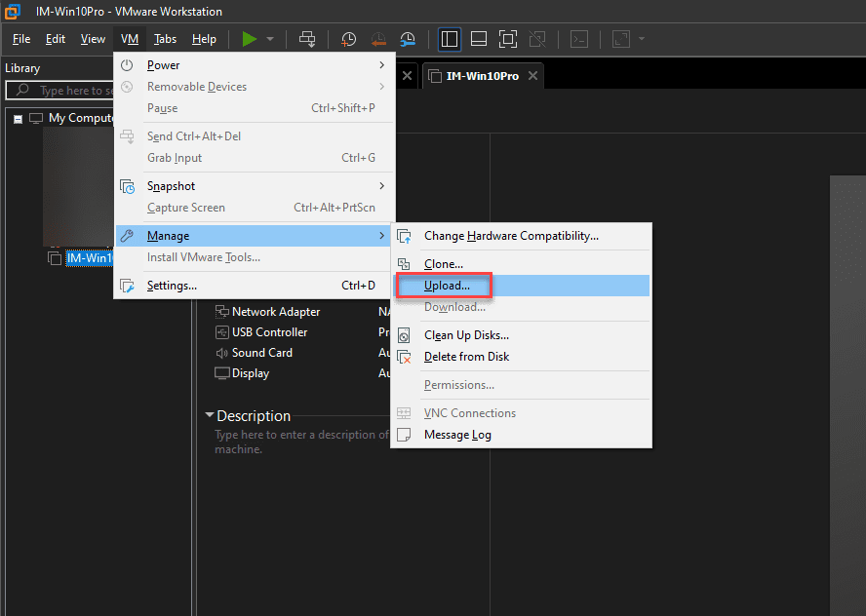The image size is (866, 616).
Task: Expand the Snapshot submenu
Action: pos(255,186)
